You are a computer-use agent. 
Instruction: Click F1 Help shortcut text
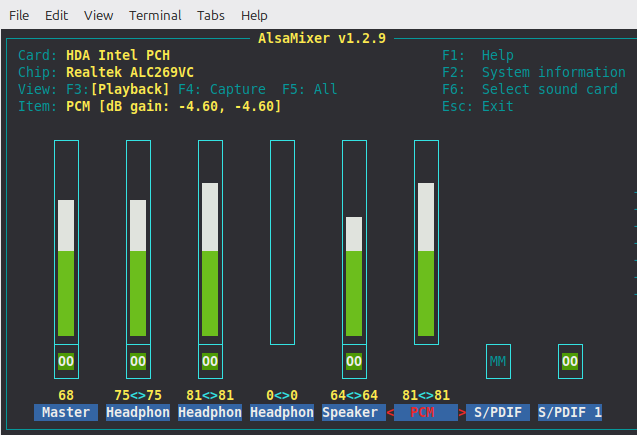point(478,55)
